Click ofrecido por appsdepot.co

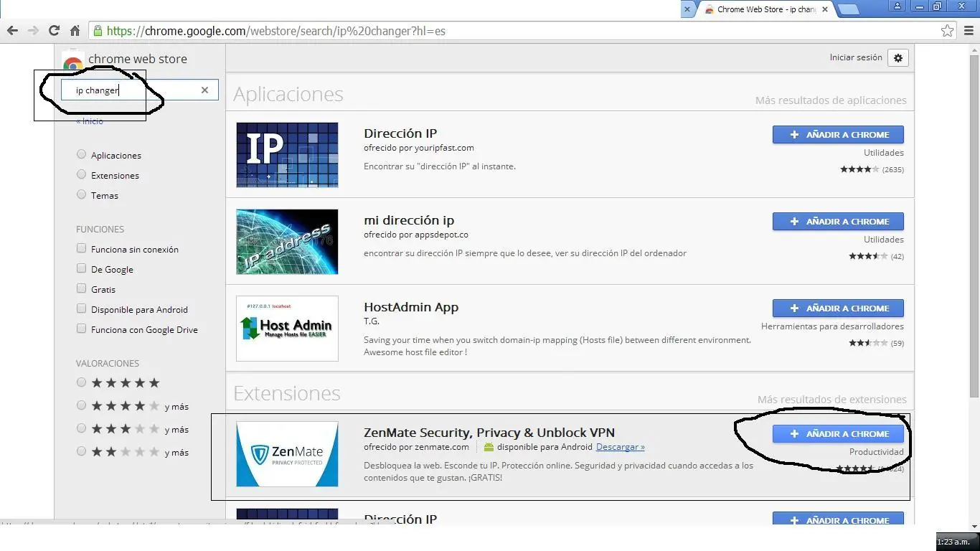416,235
